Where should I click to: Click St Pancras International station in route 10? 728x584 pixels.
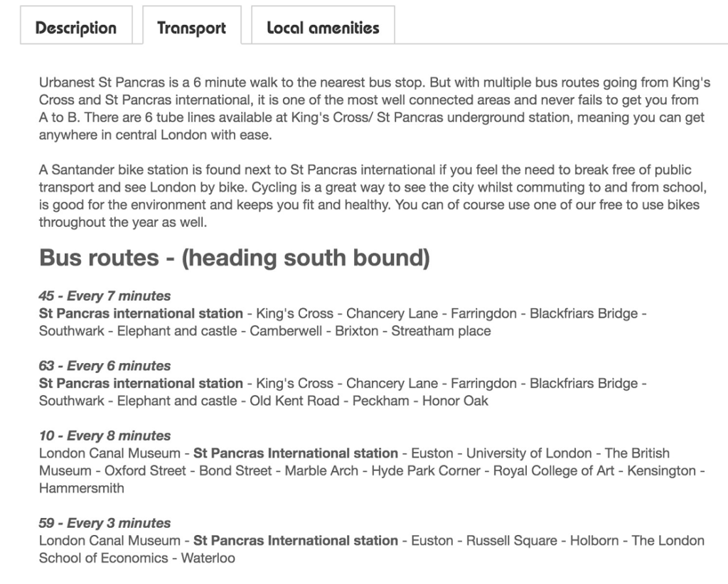point(296,453)
